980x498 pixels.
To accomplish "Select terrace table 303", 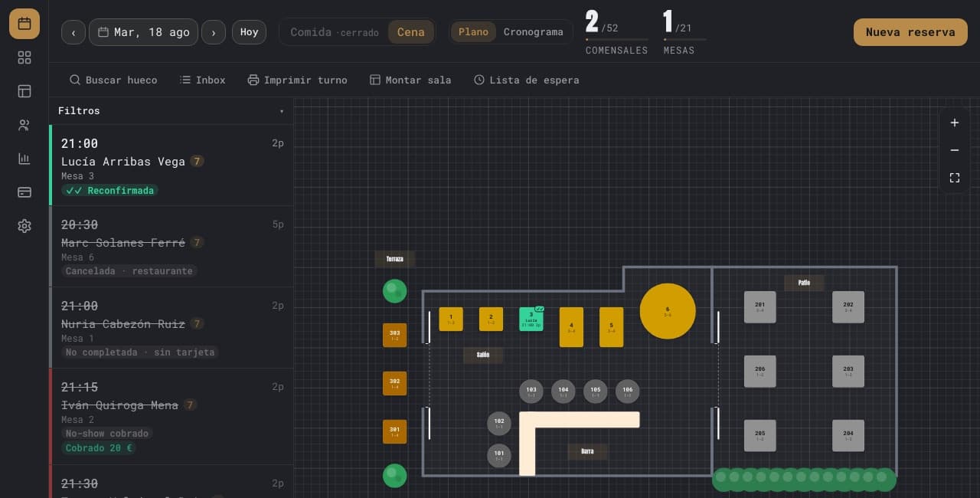I will (x=394, y=335).
